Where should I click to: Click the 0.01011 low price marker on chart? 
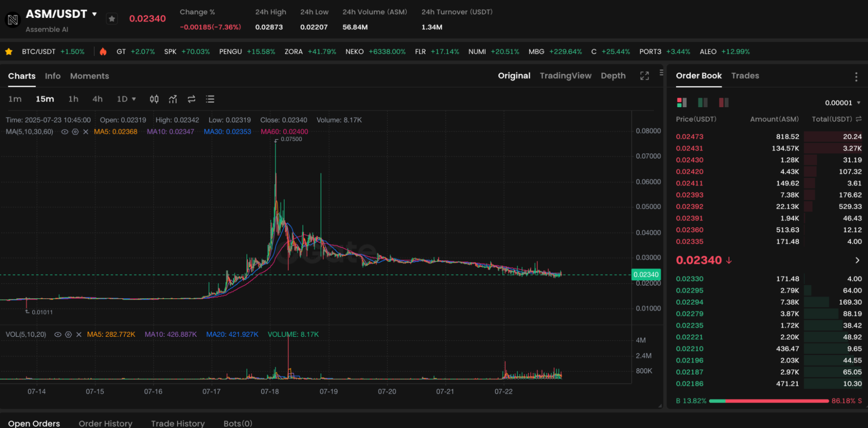pos(42,313)
